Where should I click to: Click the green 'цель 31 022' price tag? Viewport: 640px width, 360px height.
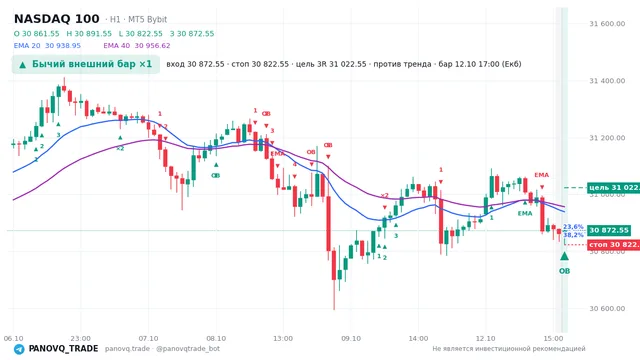(613, 188)
